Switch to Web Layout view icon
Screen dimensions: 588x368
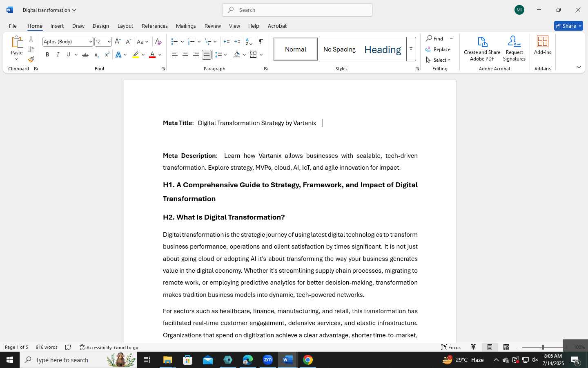coord(506,347)
